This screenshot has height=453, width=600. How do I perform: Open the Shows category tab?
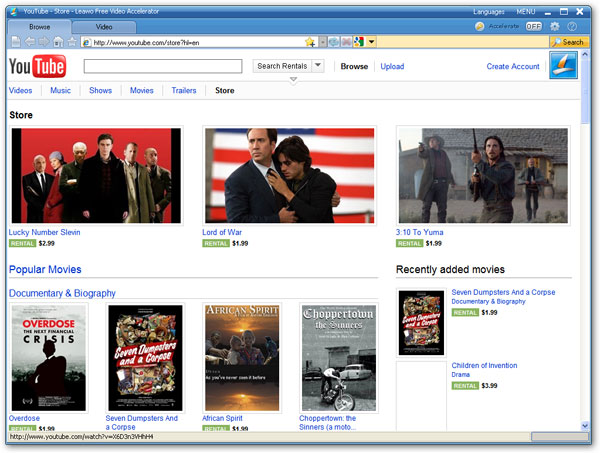click(x=101, y=91)
